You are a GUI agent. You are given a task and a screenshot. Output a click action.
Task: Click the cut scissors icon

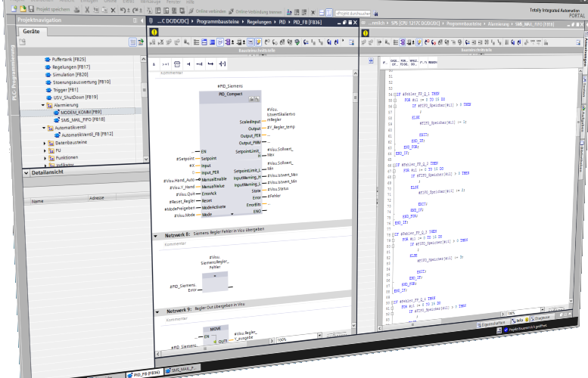click(x=87, y=10)
